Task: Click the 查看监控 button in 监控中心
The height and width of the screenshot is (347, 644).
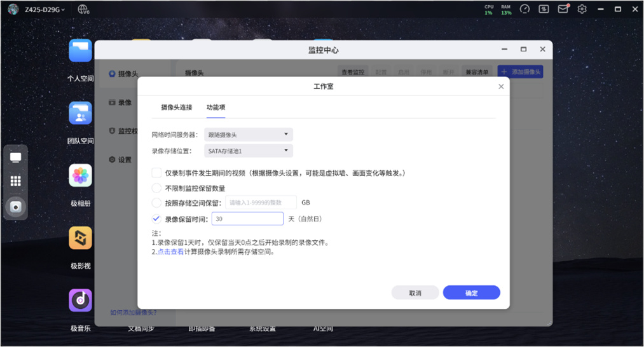Action: (353, 72)
